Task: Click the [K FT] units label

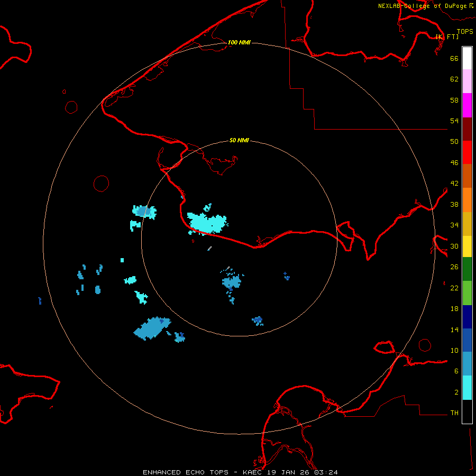Action: (x=447, y=36)
